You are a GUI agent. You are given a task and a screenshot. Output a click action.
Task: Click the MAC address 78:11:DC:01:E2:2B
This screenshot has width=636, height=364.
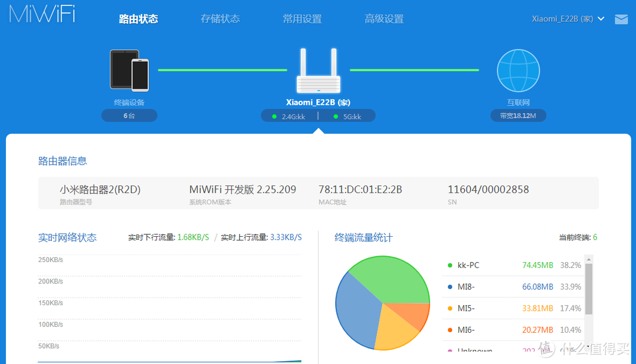360,190
